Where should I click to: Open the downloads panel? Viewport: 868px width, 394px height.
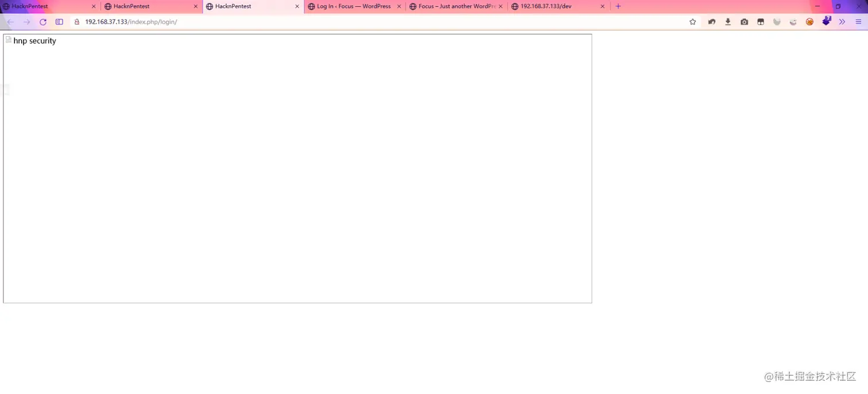[x=728, y=22]
